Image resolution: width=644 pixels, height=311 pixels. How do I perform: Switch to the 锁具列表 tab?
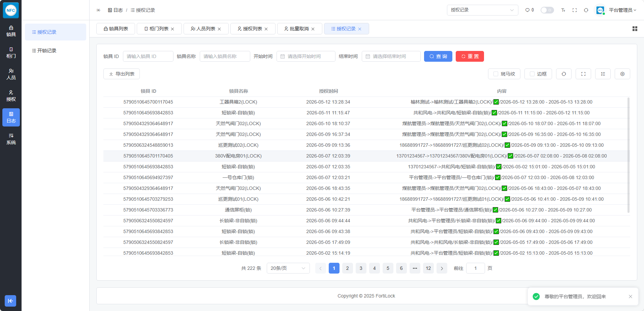116,29
